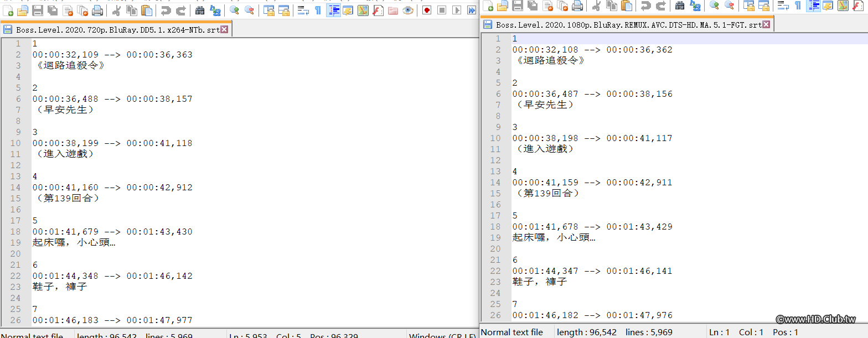
Task: Click （第139回合） line in right window
Action: 546,193
